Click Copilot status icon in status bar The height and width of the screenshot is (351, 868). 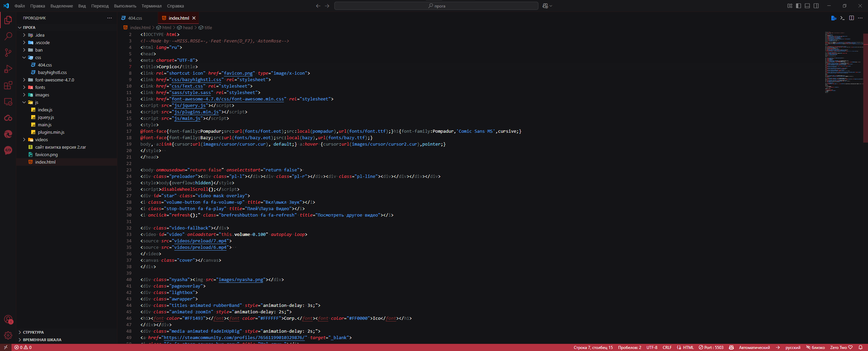pos(731,347)
